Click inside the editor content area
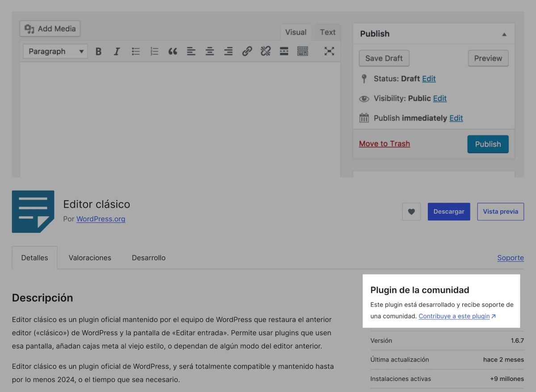Screen dimensions: 536x392 click(180, 119)
